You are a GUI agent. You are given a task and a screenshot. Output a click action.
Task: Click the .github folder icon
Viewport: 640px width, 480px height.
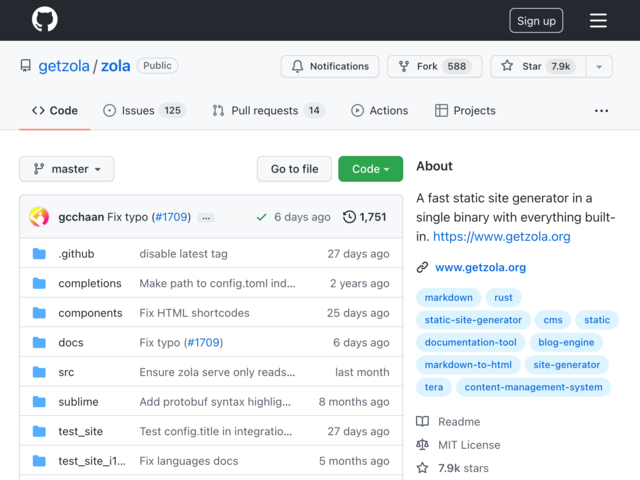(39, 253)
